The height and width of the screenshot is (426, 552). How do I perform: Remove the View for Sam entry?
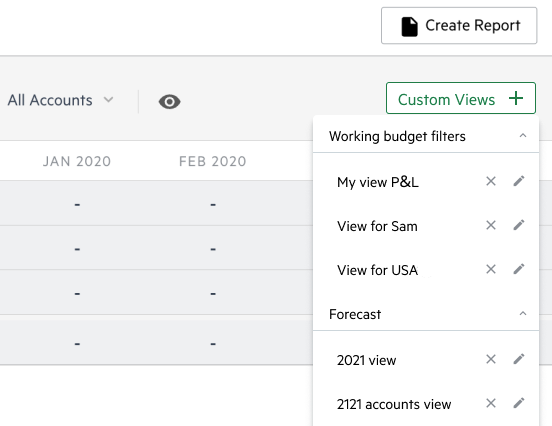pyautogui.click(x=491, y=225)
